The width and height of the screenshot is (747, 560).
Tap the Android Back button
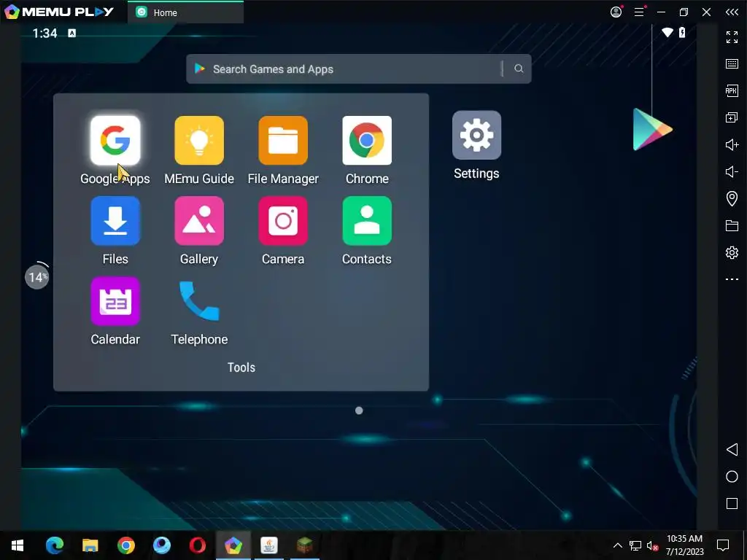pos(732,449)
